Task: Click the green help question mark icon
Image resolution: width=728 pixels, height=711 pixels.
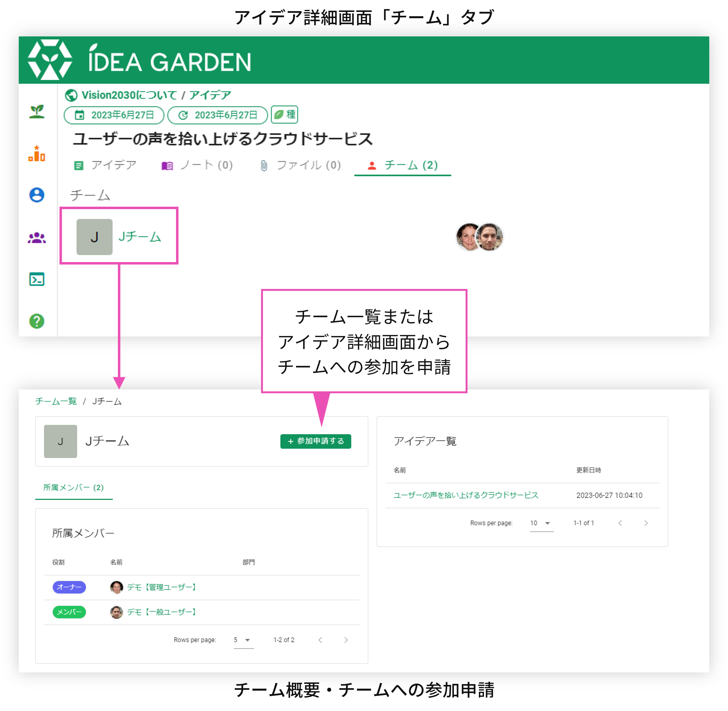Action: click(37, 321)
